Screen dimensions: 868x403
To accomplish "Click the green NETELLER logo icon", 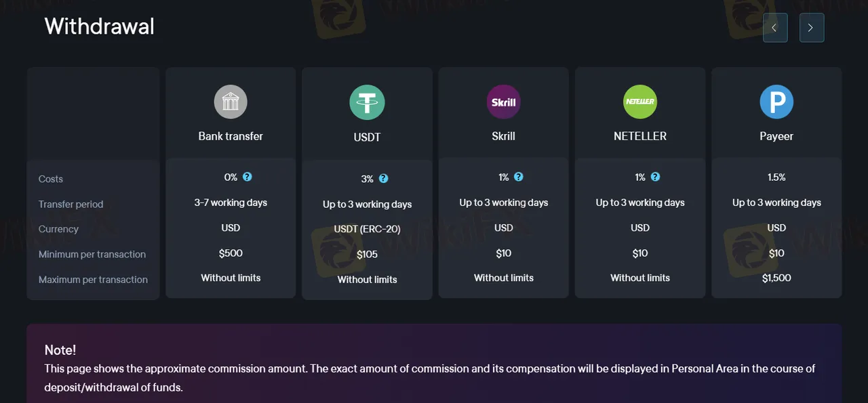I will click(640, 102).
